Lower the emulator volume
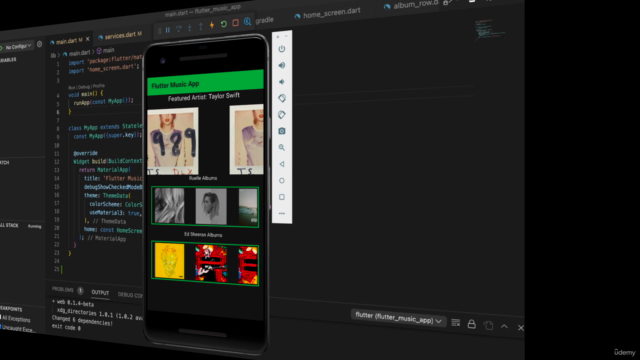The height and width of the screenshot is (360, 640). point(282,82)
